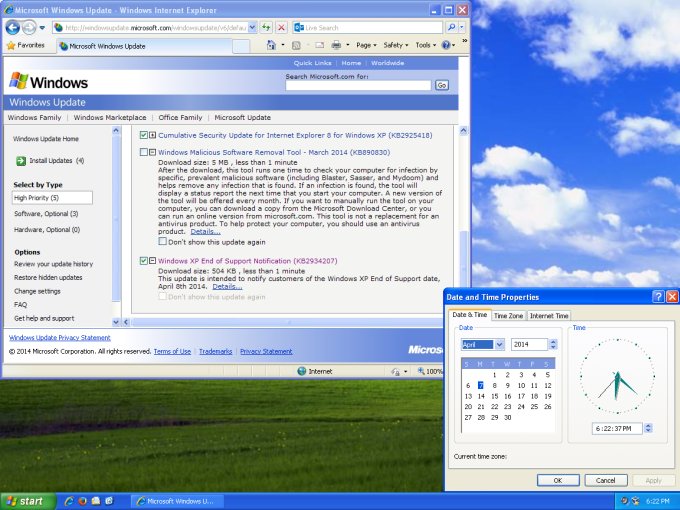This screenshot has height=510, width=680.
Task: Click the status bar zoom level 100% control
Action: point(429,371)
